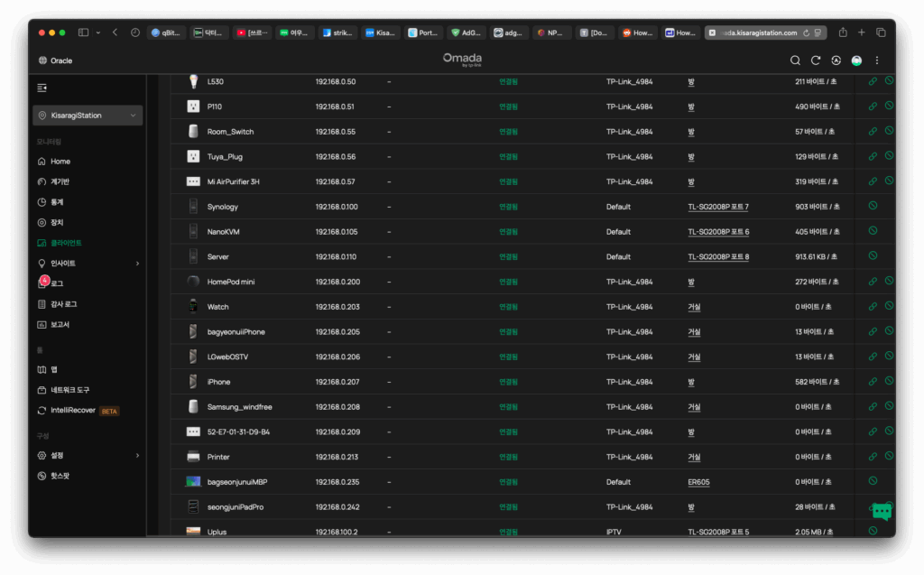Open the green chat support bubble

pos(882,511)
